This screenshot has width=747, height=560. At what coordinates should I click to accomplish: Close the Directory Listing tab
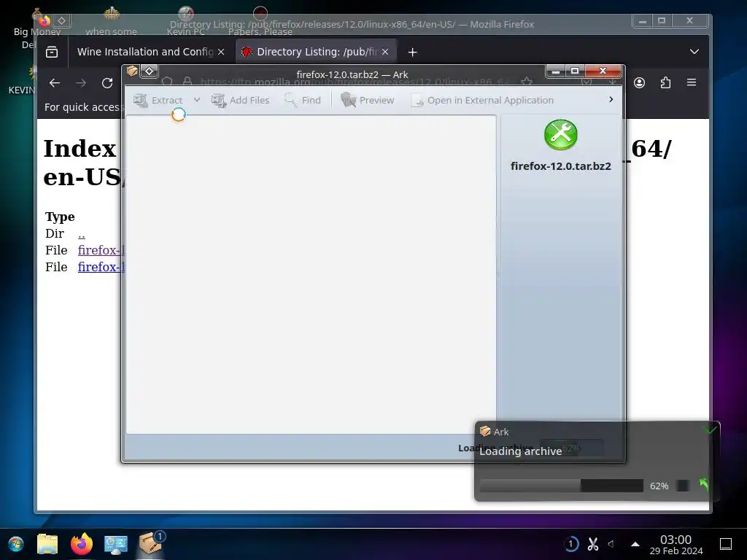click(x=385, y=52)
